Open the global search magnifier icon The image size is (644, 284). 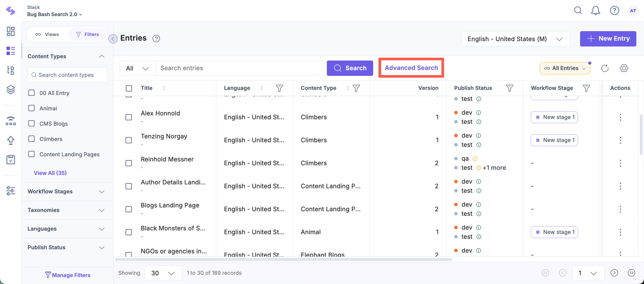tap(578, 11)
